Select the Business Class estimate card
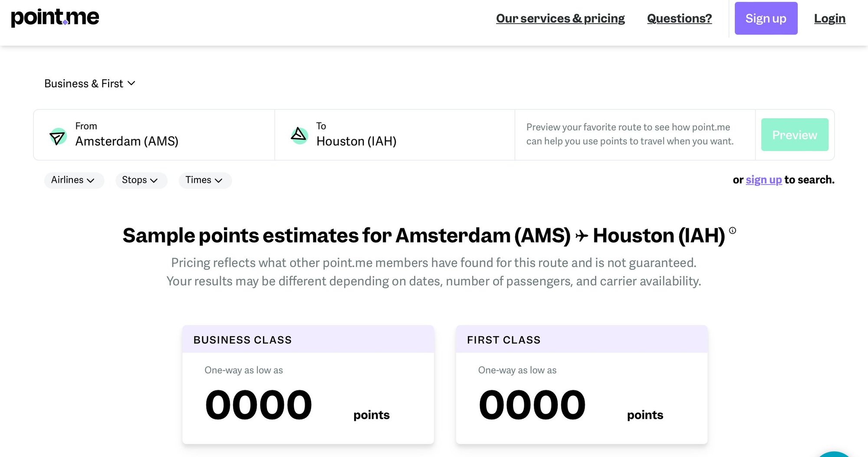Viewport: 868px width, 457px height. [x=308, y=384]
